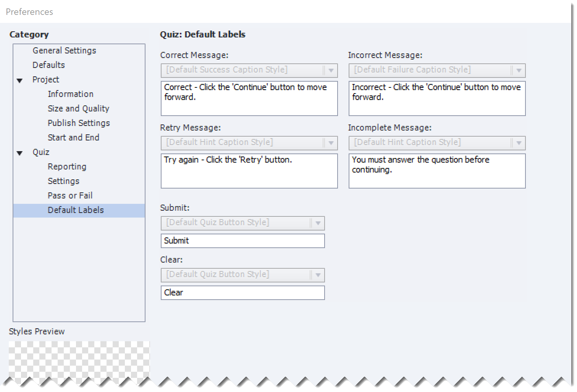Select Start and End category
Screen dimensions: 577x392
coord(73,137)
